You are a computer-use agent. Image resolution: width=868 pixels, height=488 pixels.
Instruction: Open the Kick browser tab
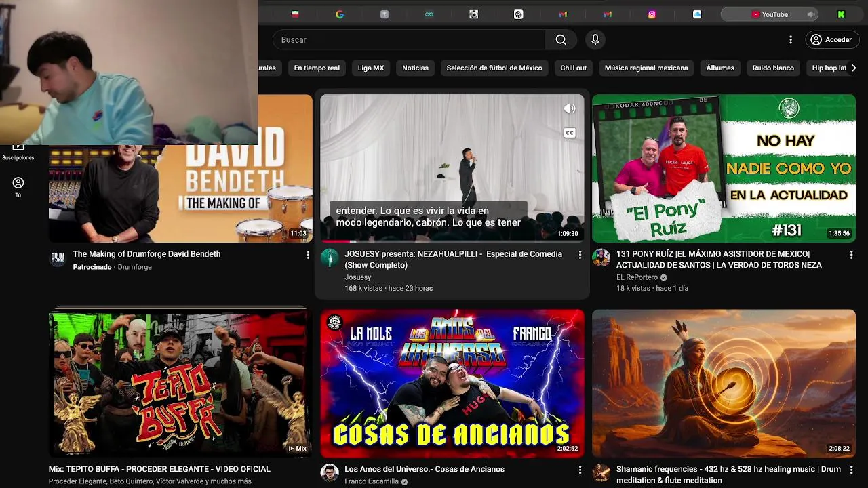[842, 14]
